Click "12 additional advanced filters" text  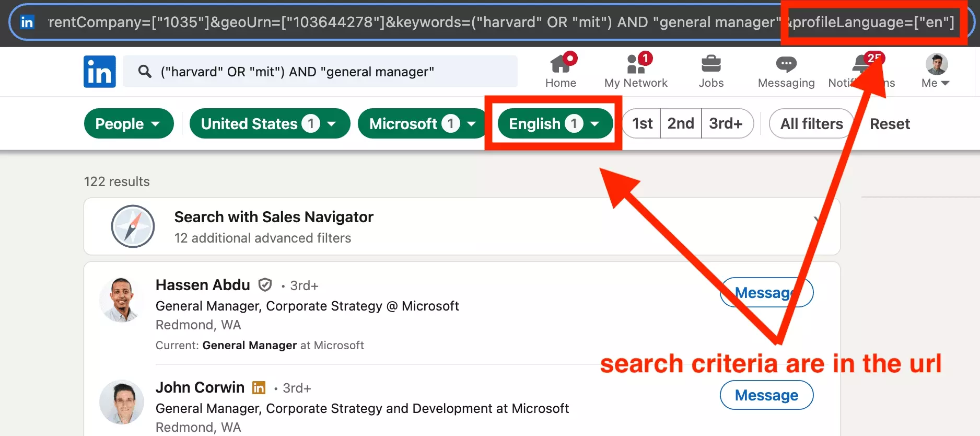tap(263, 238)
